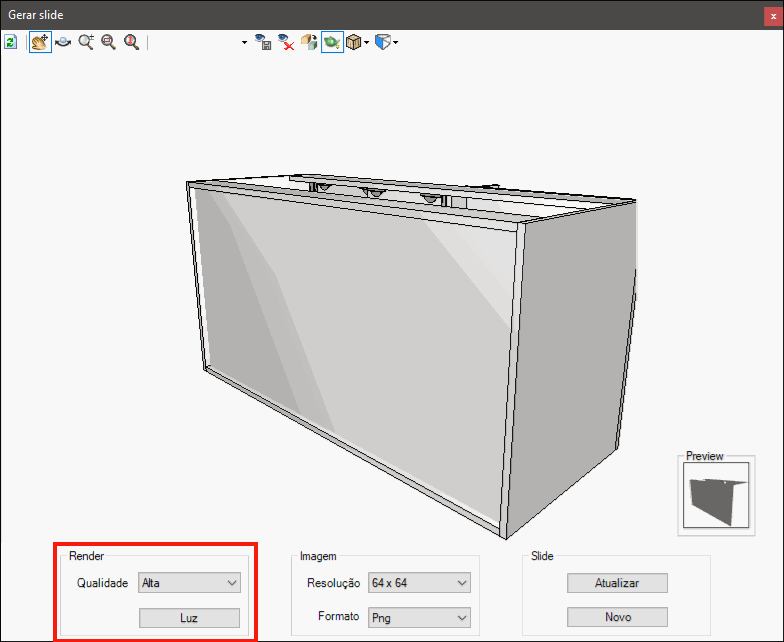This screenshot has height=642, width=784.
Task: Select the orbit rotate view tool
Action: coord(63,42)
